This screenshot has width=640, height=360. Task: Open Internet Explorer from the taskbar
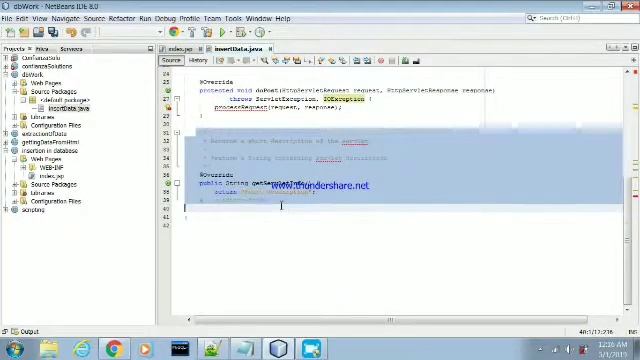pos(82,349)
